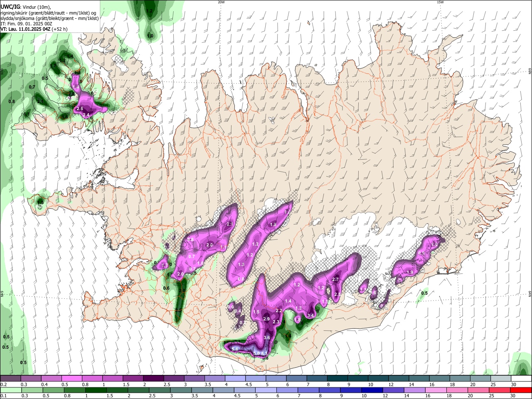Select the '4.5' label in the upper legend row
The width and height of the screenshot is (532, 399).
(x=249, y=384)
